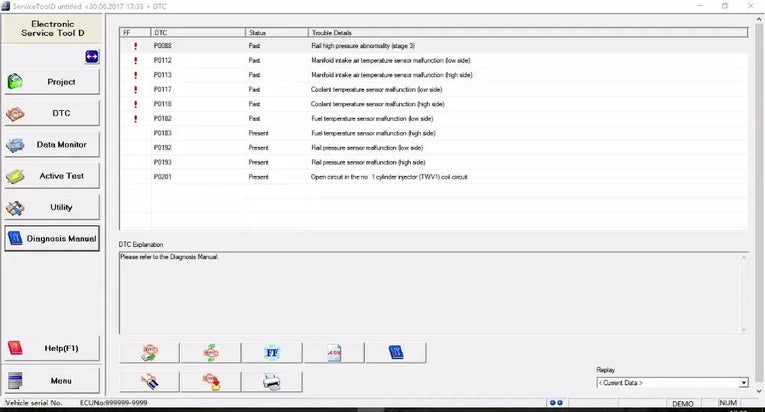Open the Data Monitor section

pyautogui.click(x=52, y=144)
